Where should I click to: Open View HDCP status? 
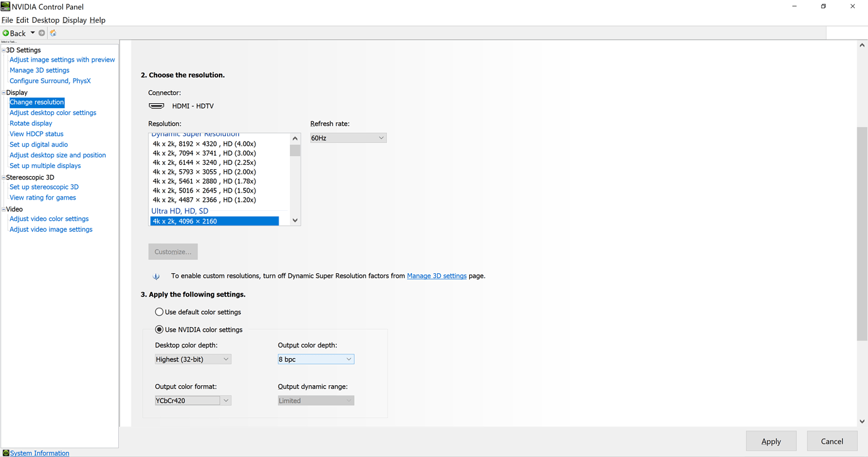(x=36, y=134)
